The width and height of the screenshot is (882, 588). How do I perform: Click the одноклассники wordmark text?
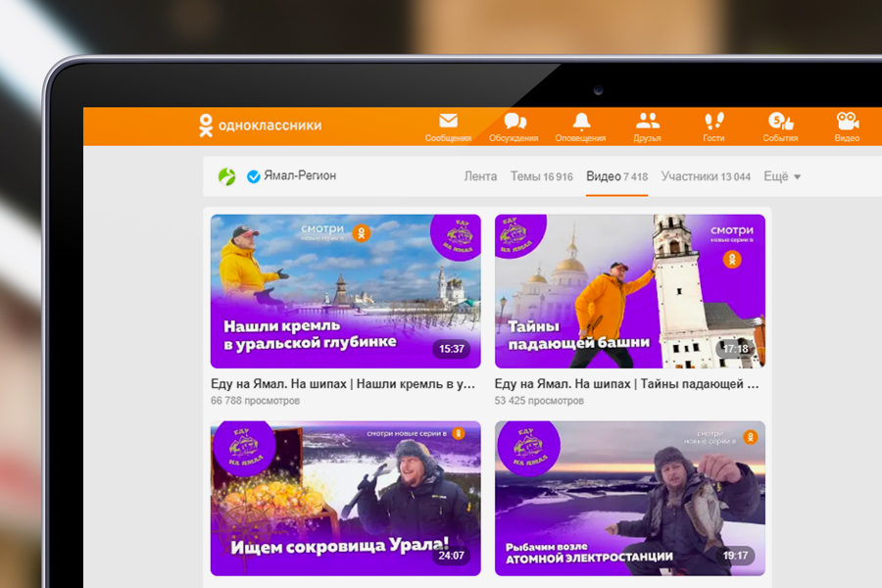point(270,125)
